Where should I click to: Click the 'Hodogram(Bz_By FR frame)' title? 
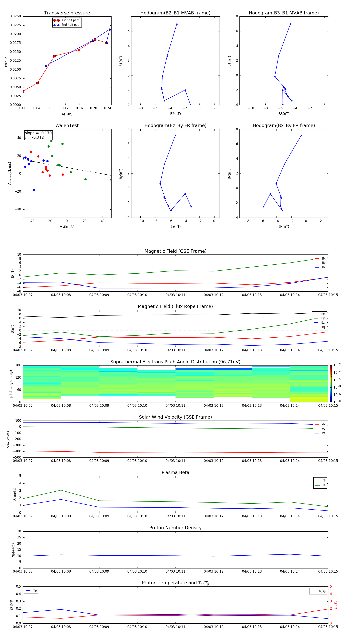point(175,125)
